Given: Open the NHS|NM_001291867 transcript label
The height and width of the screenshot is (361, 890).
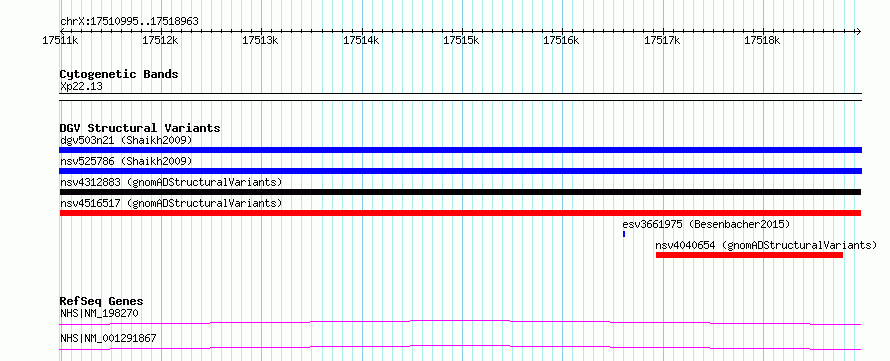Looking at the screenshot, I should pos(108,339).
